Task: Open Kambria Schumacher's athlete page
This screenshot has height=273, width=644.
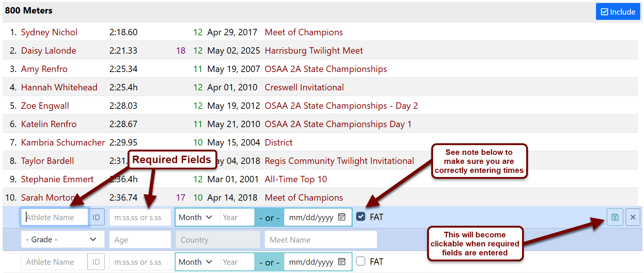Action: 63,142
